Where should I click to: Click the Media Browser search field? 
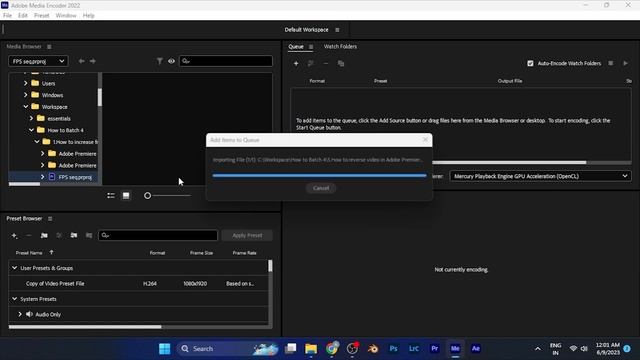coord(226,61)
